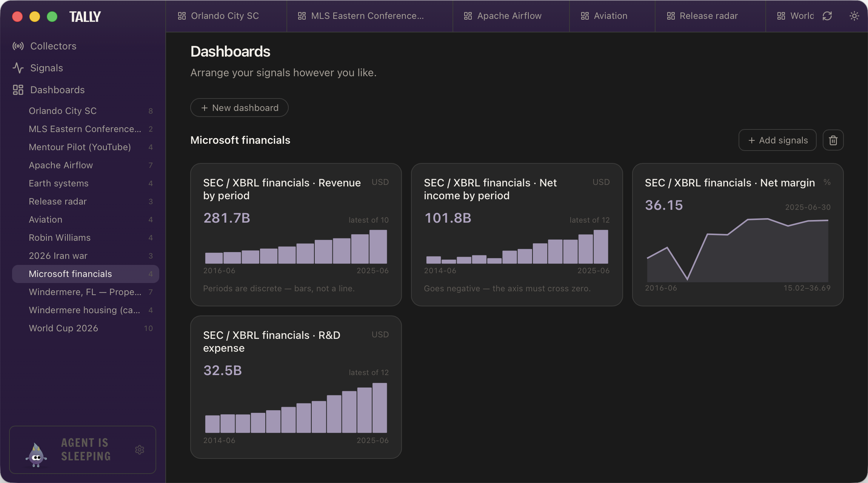Select MLS Eastern Conference dashboard in sidebar
This screenshot has height=483, width=868.
click(85, 129)
